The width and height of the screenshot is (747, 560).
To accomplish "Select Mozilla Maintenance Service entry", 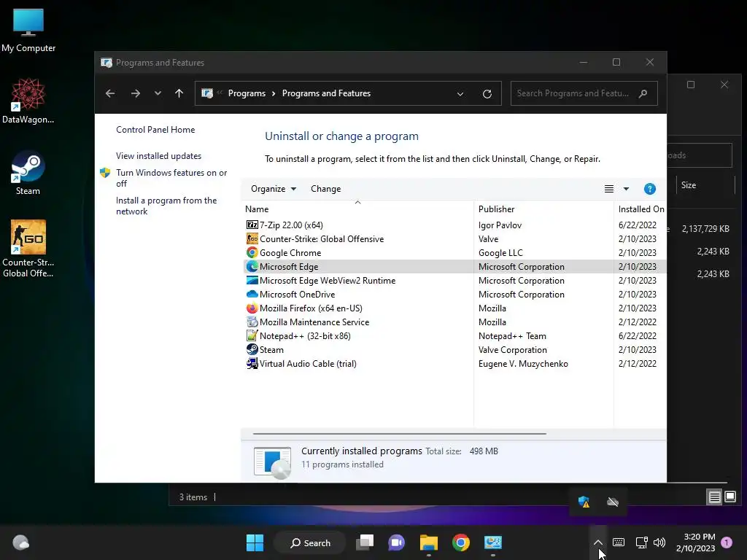I will tap(455, 322).
